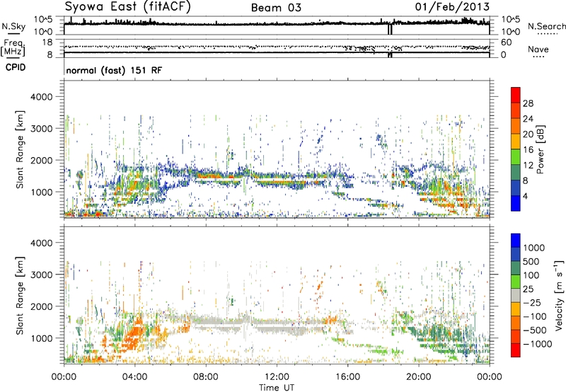Click the 'N.Search' legend label
566x392 pixels.
pyautogui.click(x=546, y=26)
